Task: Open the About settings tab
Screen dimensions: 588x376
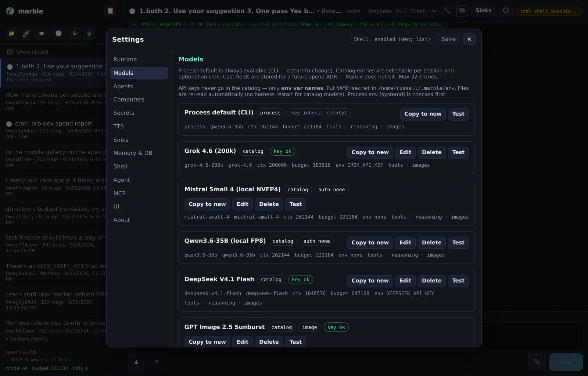Action: pyautogui.click(x=139, y=220)
